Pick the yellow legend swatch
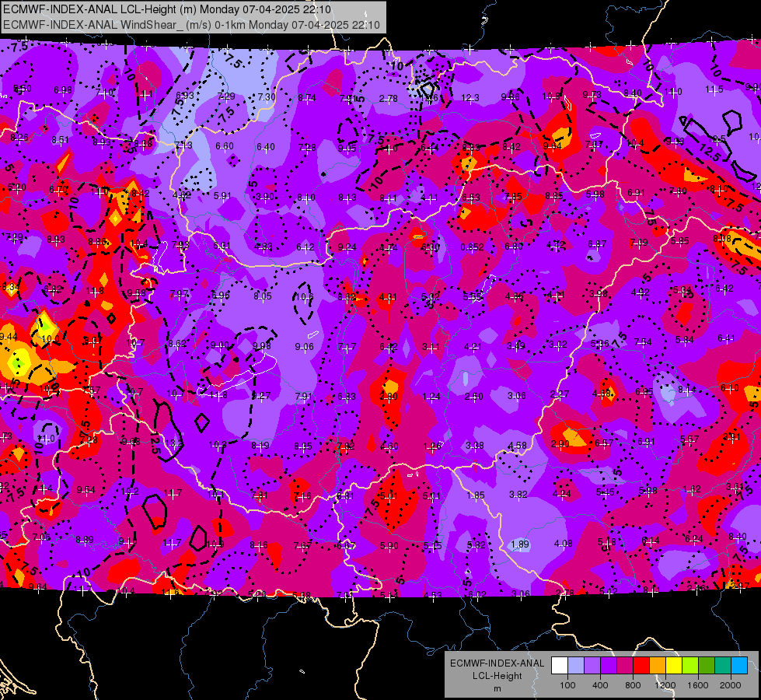Screen dimensions: 761x700 (x=674, y=666)
